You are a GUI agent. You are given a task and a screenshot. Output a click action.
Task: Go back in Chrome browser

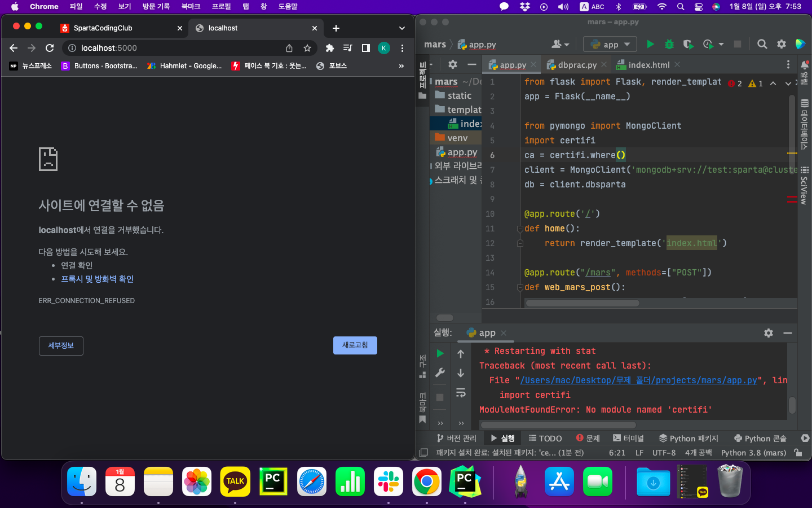tap(14, 48)
